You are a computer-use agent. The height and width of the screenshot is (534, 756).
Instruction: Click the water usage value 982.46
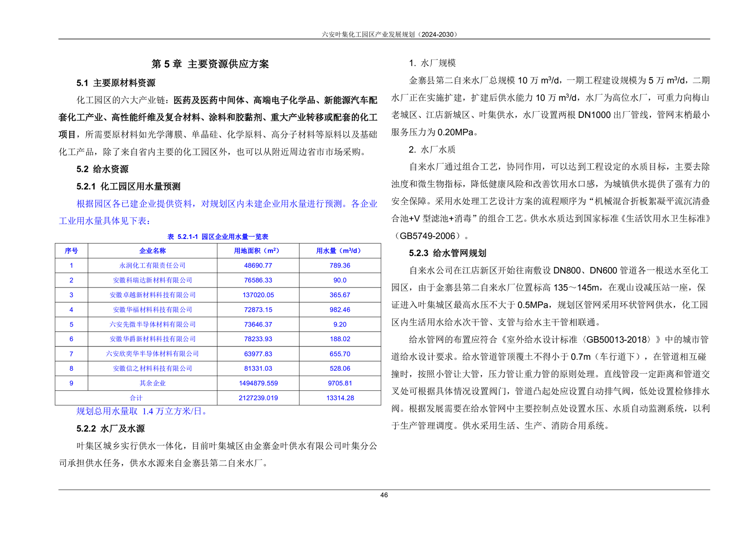[x=339, y=309]
